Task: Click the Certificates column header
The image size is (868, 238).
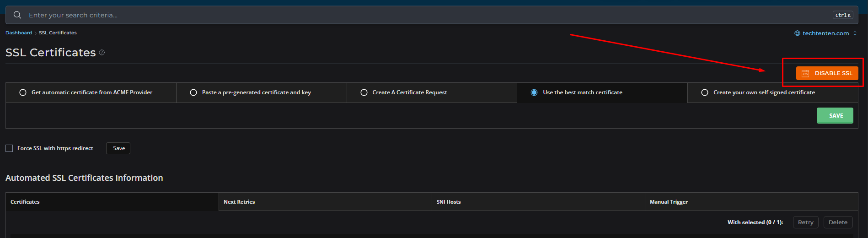Action: (x=25, y=202)
